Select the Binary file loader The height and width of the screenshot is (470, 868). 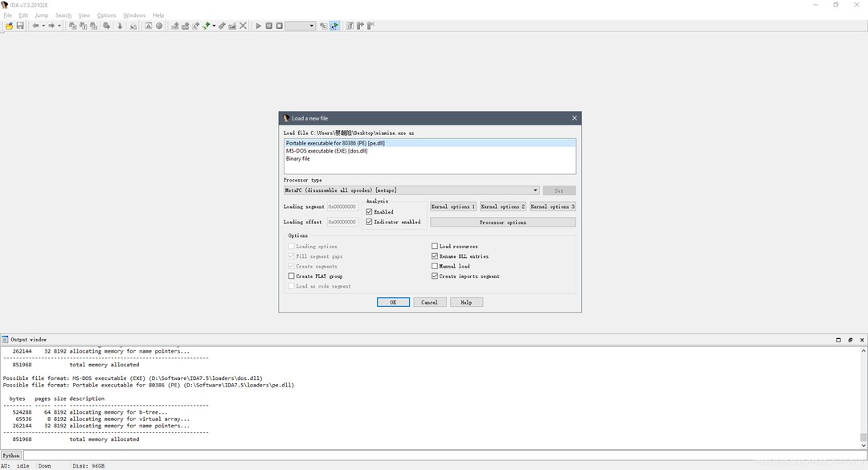[x=429, y=158]
